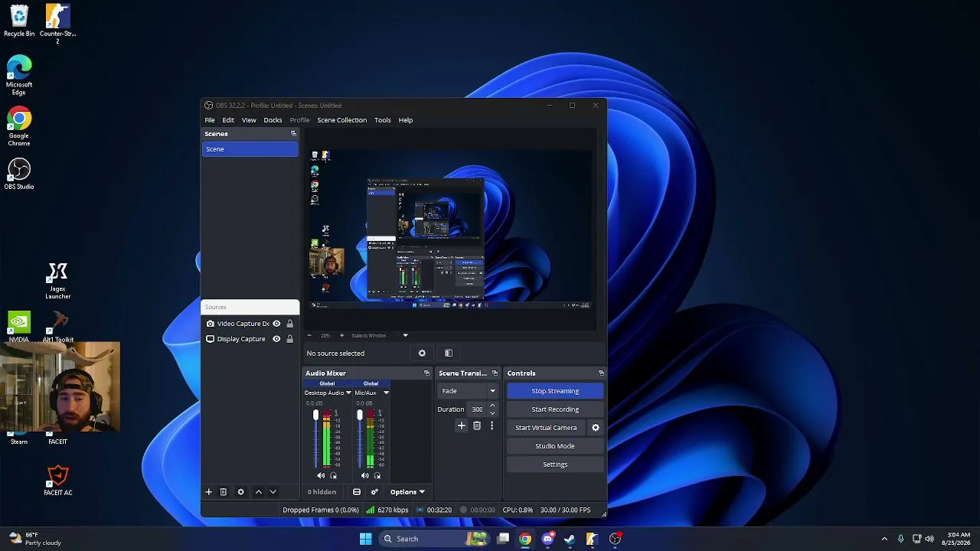Image resolution: width=980 pixels, height=551 pixels.
Task: Hide the Display Capture source
Action: click(x=276, y=339)
